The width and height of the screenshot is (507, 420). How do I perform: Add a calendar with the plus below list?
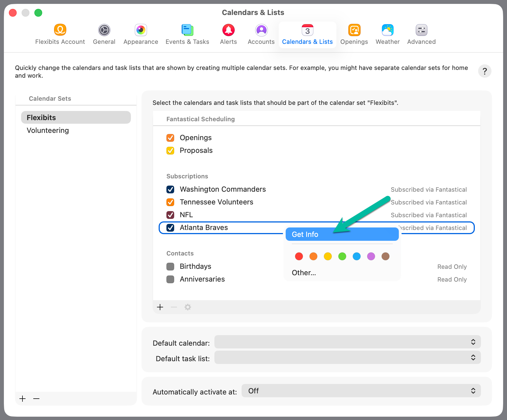click(x=160, y=307)
